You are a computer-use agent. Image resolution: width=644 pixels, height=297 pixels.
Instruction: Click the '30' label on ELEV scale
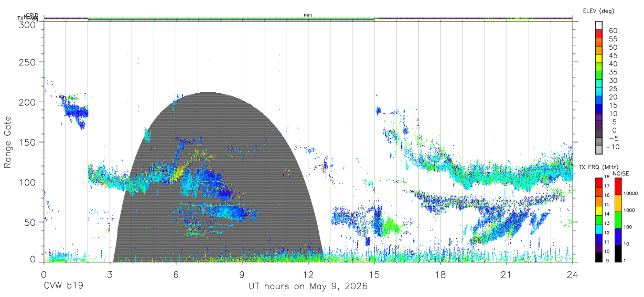tap(613, 81)
